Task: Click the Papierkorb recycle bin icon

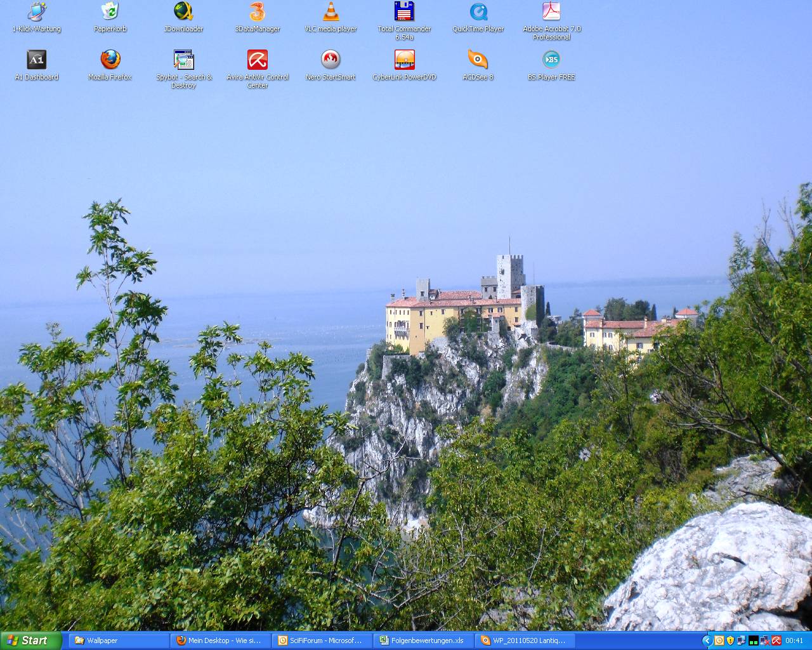Action: click(110, 12)
